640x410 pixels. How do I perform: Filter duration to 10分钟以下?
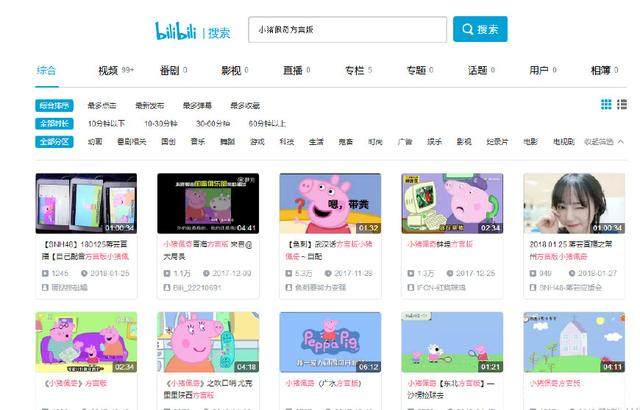107,123
